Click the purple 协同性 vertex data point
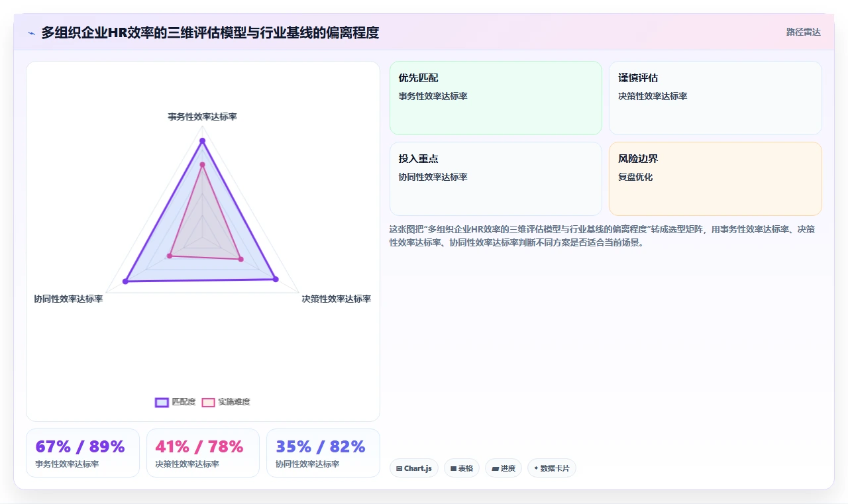This screenshot has width=848, height=504. click(x=125, y=282)
